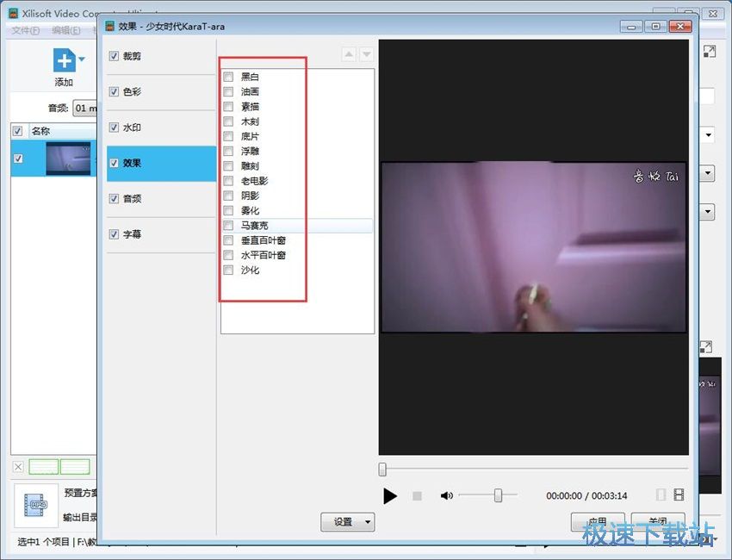The width and height of the screenshot is (732, 560).
Task: Switch to the 水印 tab
Action: click(x=161, y=128)
